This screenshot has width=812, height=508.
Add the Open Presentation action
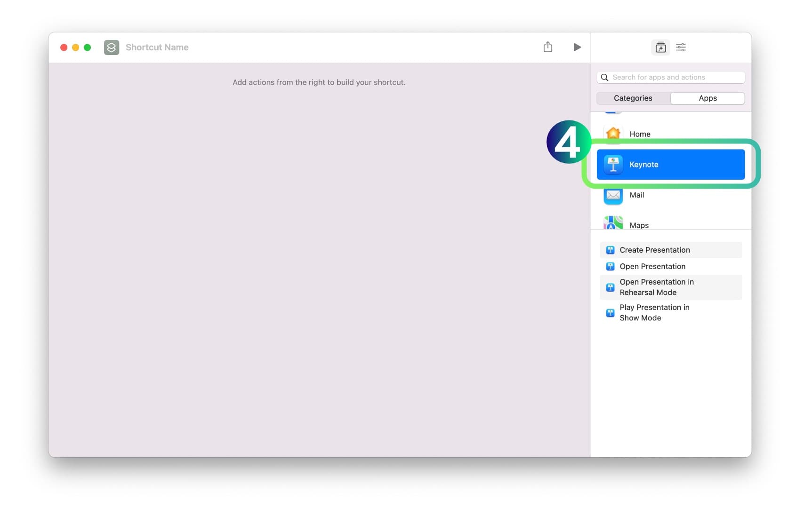coord(652,266)
